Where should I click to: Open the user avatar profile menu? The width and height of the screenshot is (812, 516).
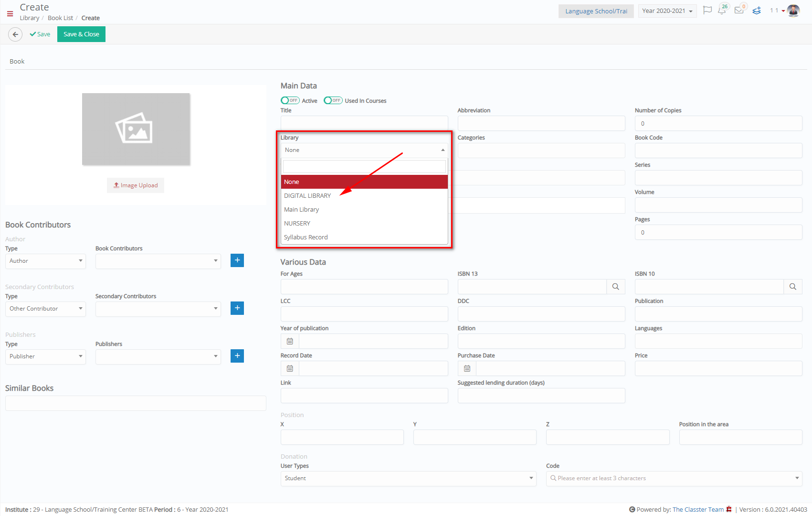point(793,11)
